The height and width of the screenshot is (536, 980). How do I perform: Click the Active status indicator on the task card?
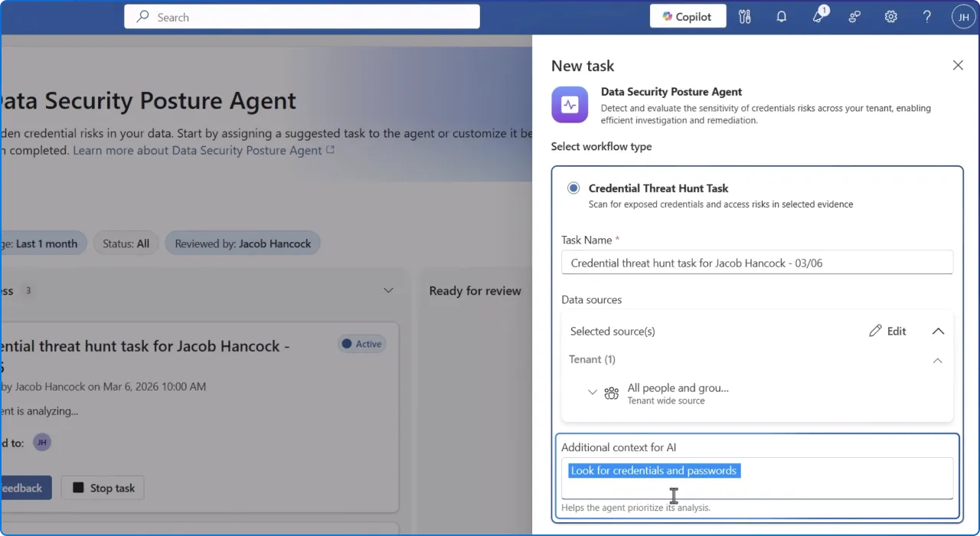(x=361, y=344)
